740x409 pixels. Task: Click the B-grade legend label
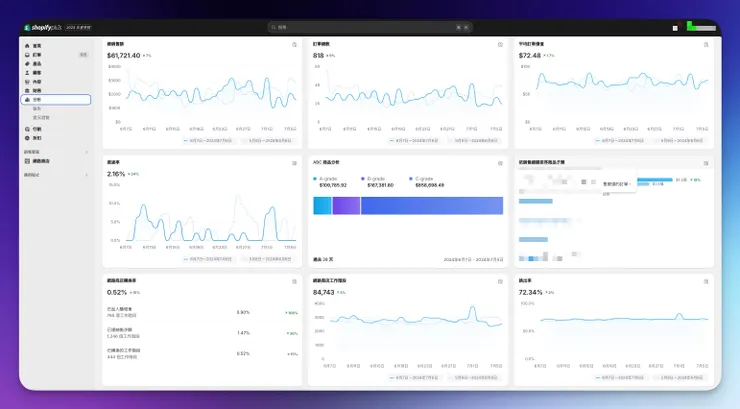click(376, 179)
